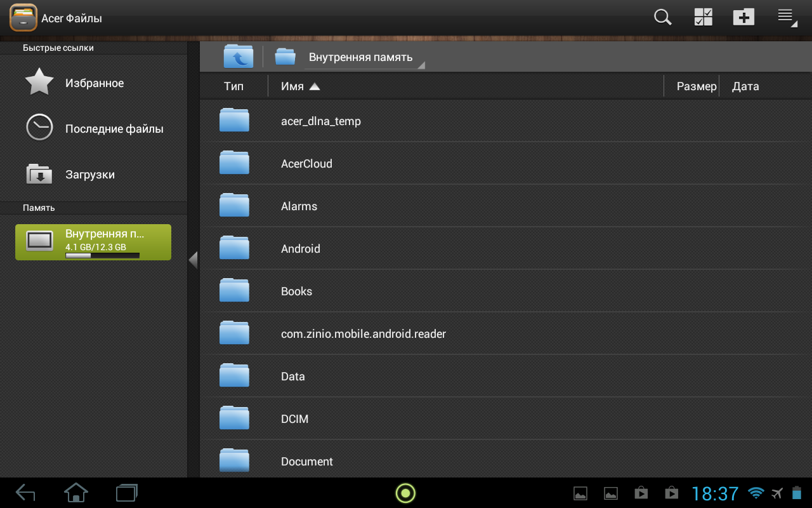
Task: Open the Внутренняя память path dropdown
Action: [x=365, y=58]
